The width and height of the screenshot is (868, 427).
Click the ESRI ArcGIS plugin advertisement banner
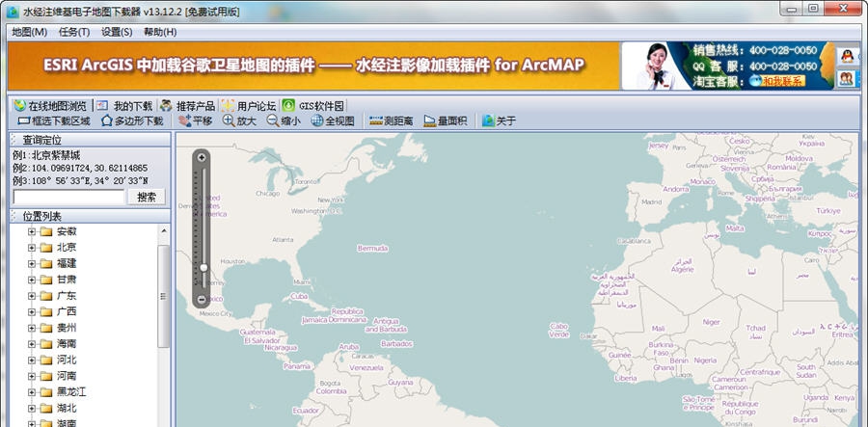tap(313, 66)
